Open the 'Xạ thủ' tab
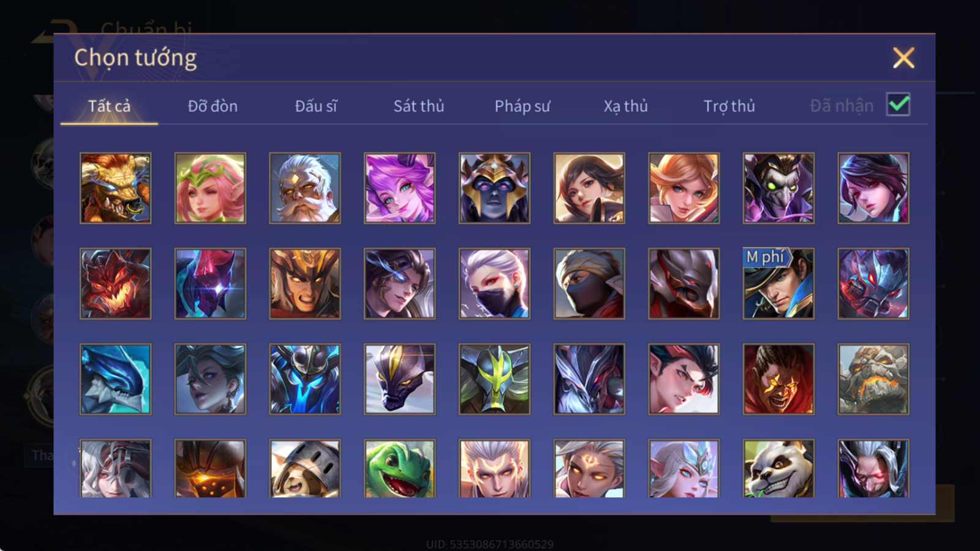 625,107
